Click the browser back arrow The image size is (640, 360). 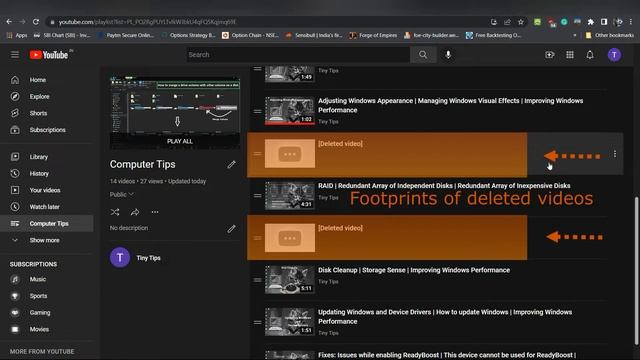coord(9,22)
